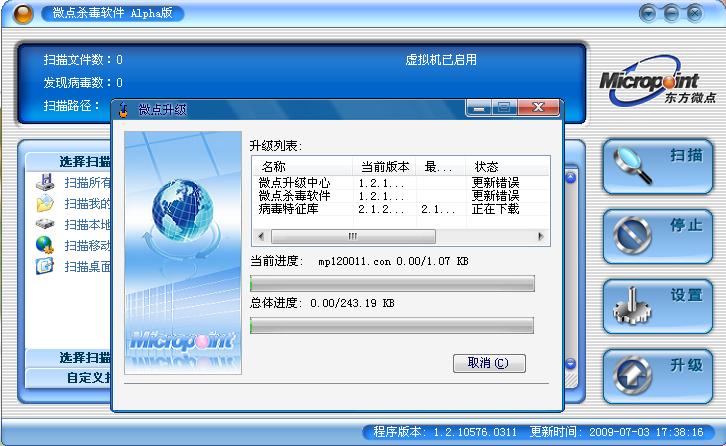Click 扫描本地 scan option text

pos(88,225)
